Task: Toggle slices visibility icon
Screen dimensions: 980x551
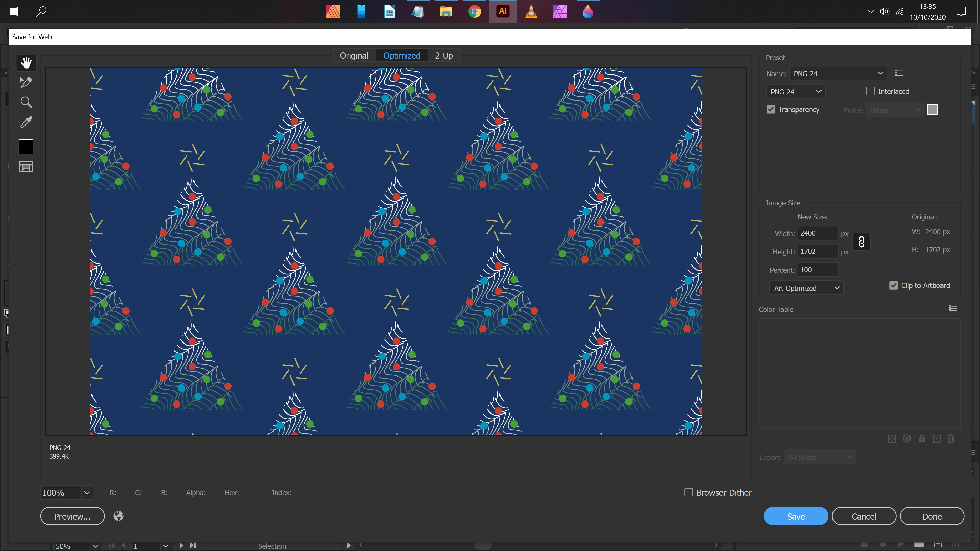Action: coord(26,167)
